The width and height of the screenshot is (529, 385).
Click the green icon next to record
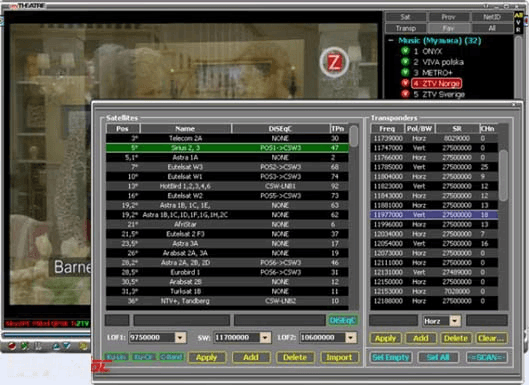point(25,346)
